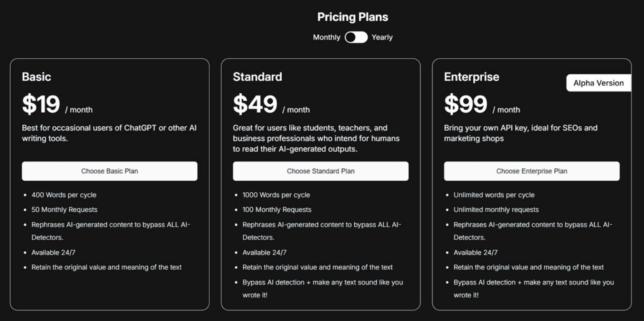Choose the Basic Plan
Viewport: 644px width, 321px height.
pos(109,171)
